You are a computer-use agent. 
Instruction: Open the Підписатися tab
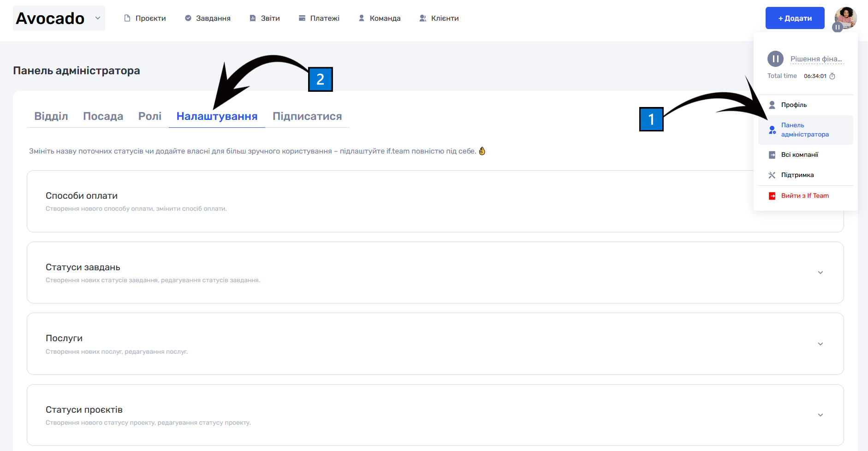coord(307,116)
